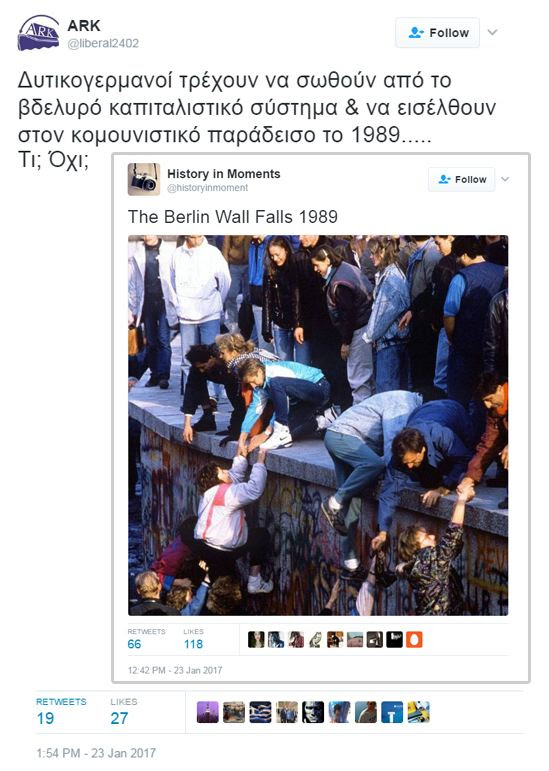The image size is (549, 771).
Task: Expand chevron beside History in Moments Follow
Action: (x=505, y=179)
